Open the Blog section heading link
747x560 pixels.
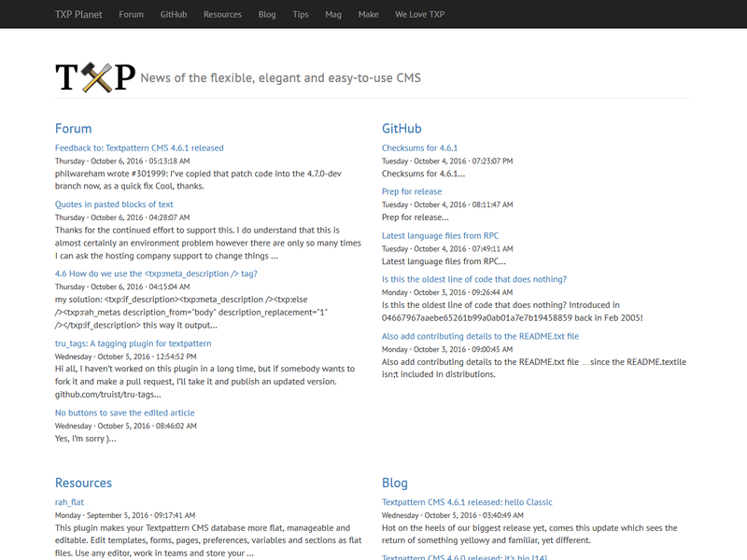tap(395, 483)
